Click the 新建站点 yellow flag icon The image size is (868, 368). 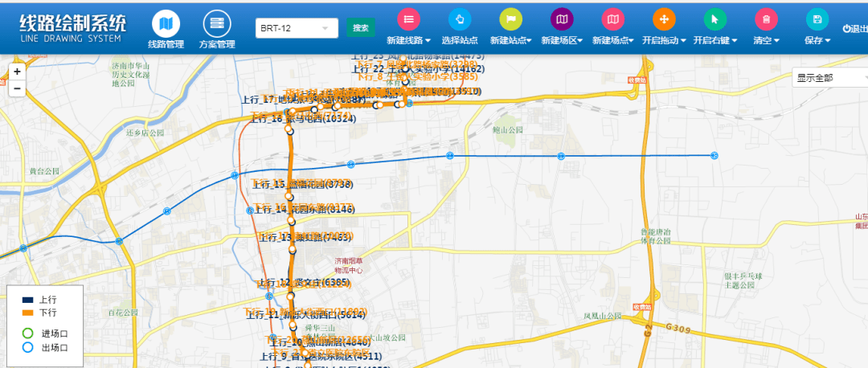coord(510,19)
